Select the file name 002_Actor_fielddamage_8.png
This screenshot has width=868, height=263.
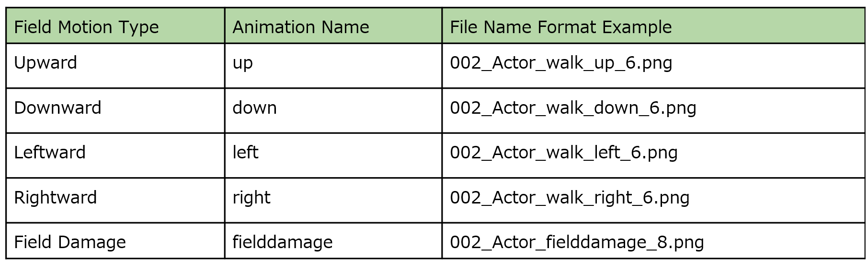click(x=577, y=242)
